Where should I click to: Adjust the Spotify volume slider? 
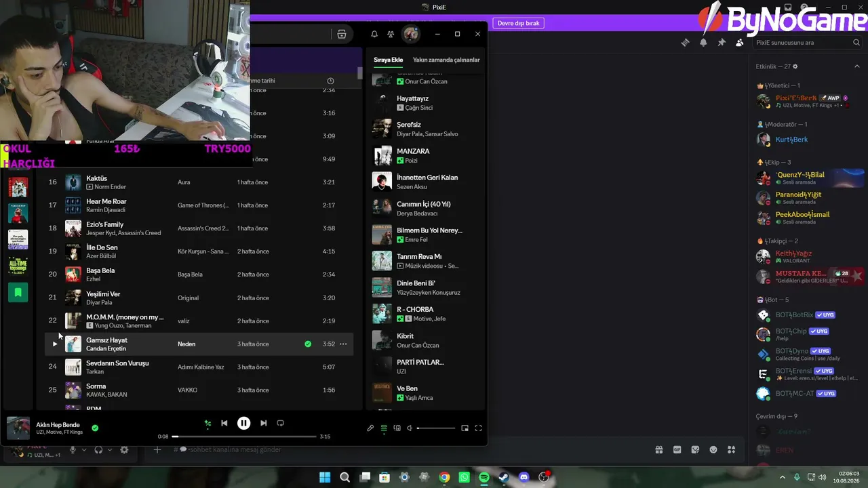[x=436, y=428]
